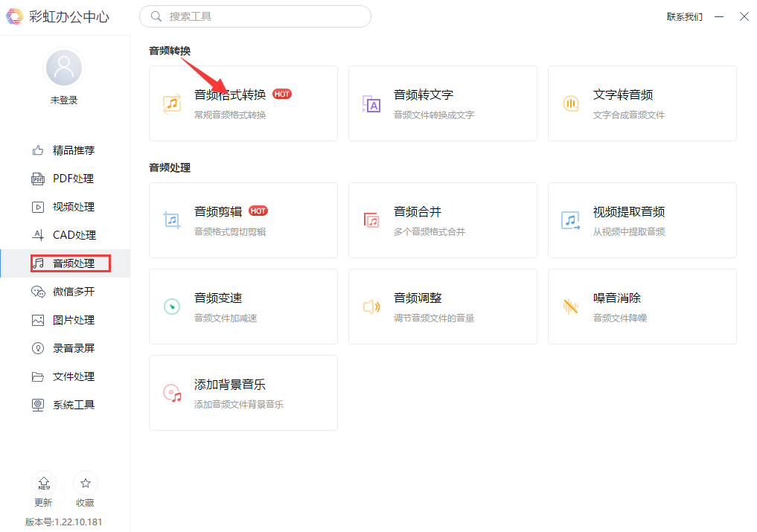Open 视频处理 section
This screenshot has width=757, height=532.
[x=66, y=207]
